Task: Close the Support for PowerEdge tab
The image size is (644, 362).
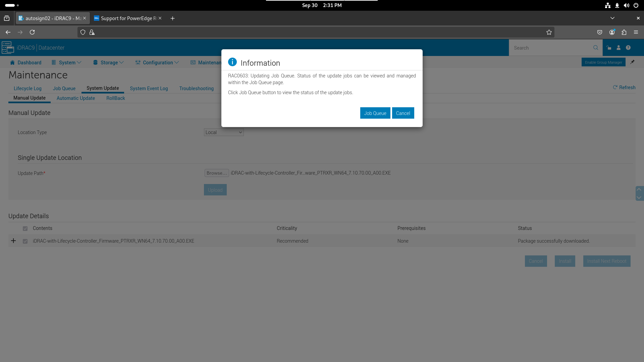Action: click(x=160, y=18)
